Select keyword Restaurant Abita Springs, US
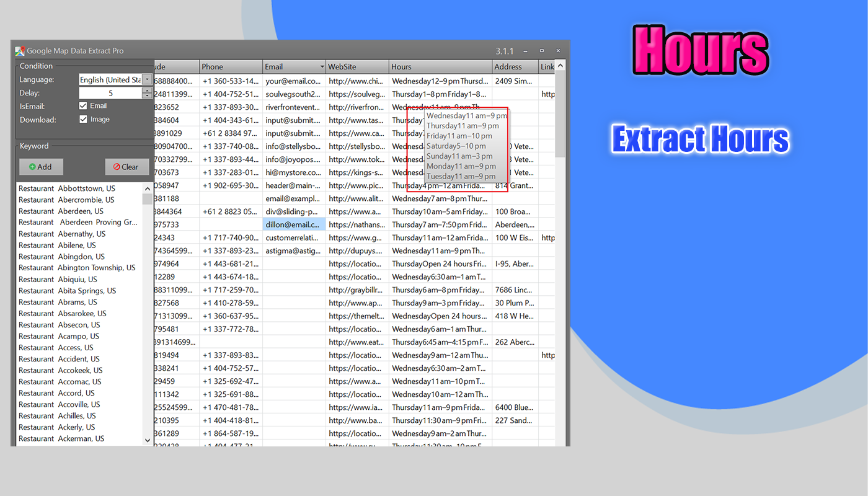This screenshot has width=868, height=496. click(67, 291)
